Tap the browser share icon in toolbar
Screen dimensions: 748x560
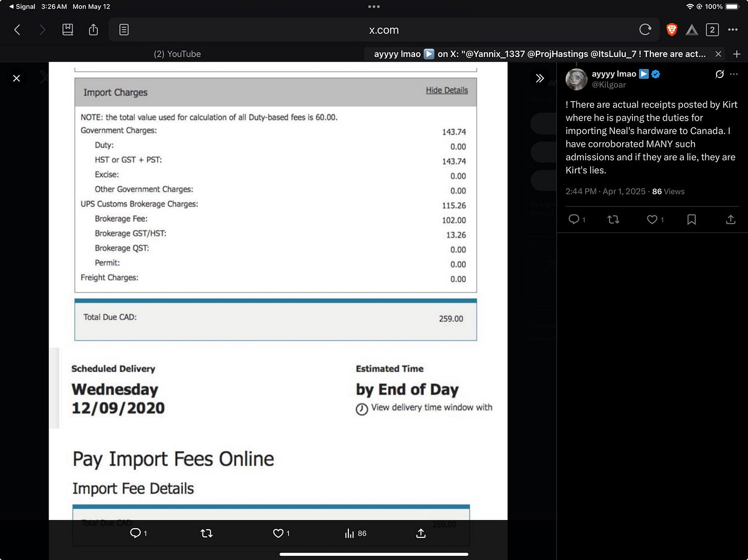coord(93,30)
